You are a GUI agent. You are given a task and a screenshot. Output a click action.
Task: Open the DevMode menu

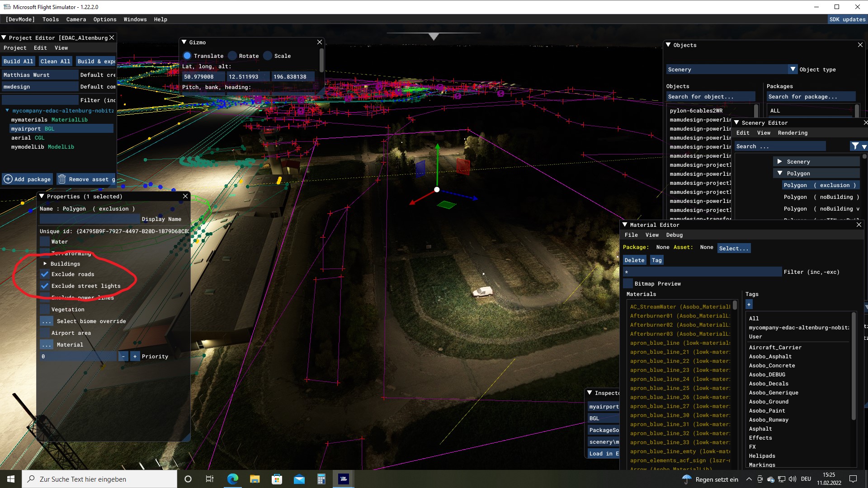(20, 19)
